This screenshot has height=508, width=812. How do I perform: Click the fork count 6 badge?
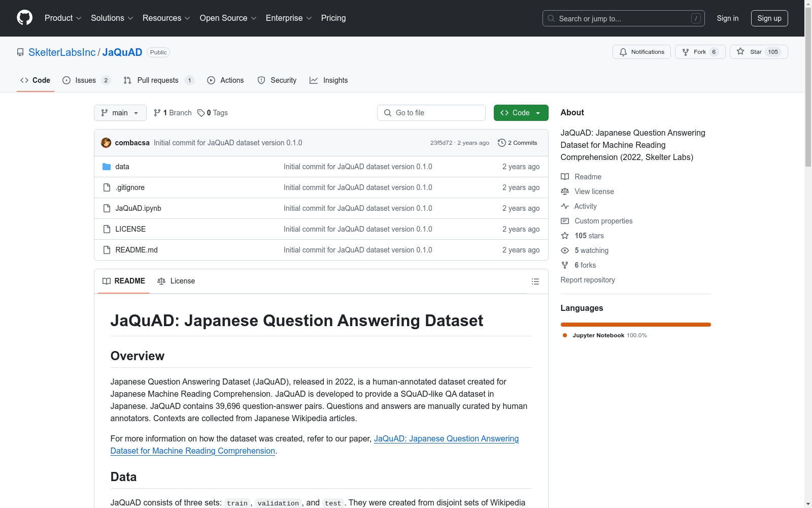point(714,52)
